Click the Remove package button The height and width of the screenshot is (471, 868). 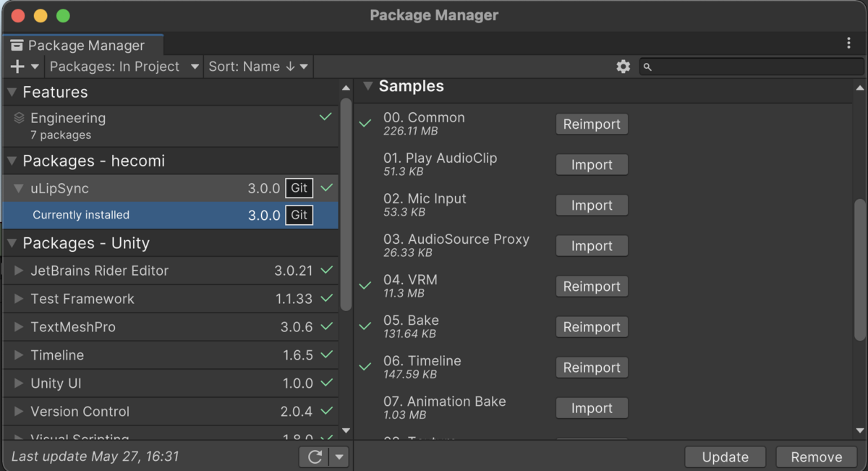pyautogui.click(x=816, y=457)
